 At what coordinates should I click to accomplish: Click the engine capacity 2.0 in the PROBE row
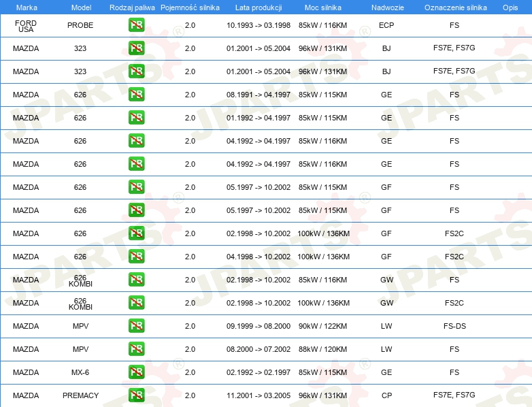[190, 25]
